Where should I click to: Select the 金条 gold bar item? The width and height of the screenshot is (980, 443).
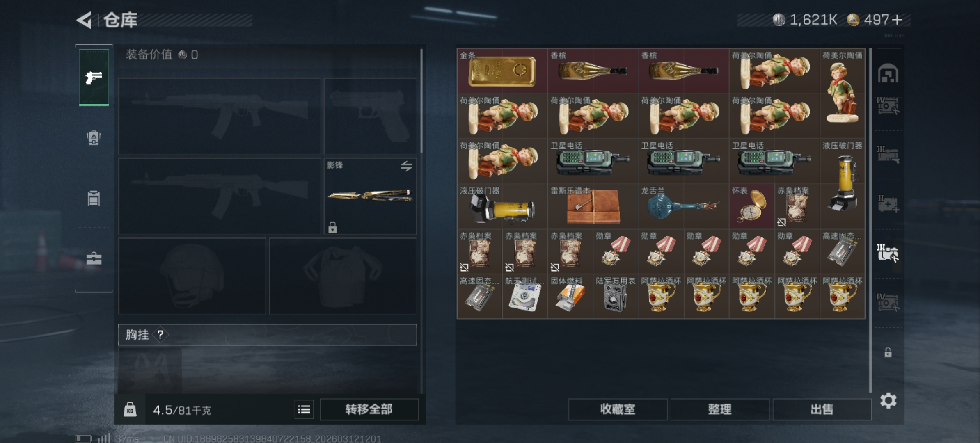click(x=502, y=71)
